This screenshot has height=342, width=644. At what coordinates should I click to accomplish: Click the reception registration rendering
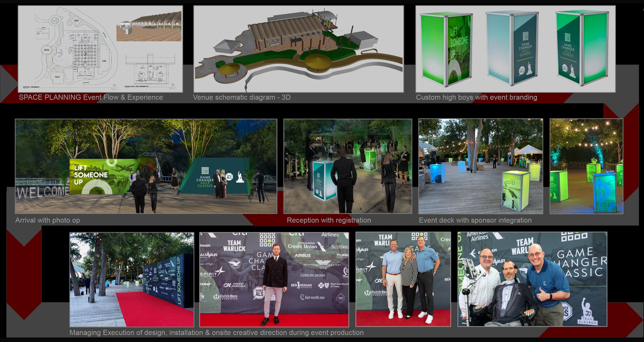[x=348, y=166]
